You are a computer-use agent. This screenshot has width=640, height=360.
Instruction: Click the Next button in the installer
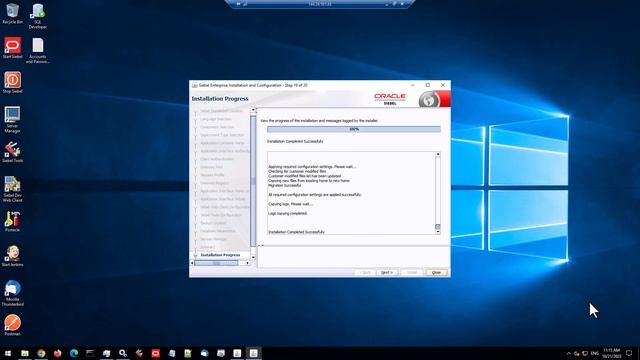(x=387, y=272)
